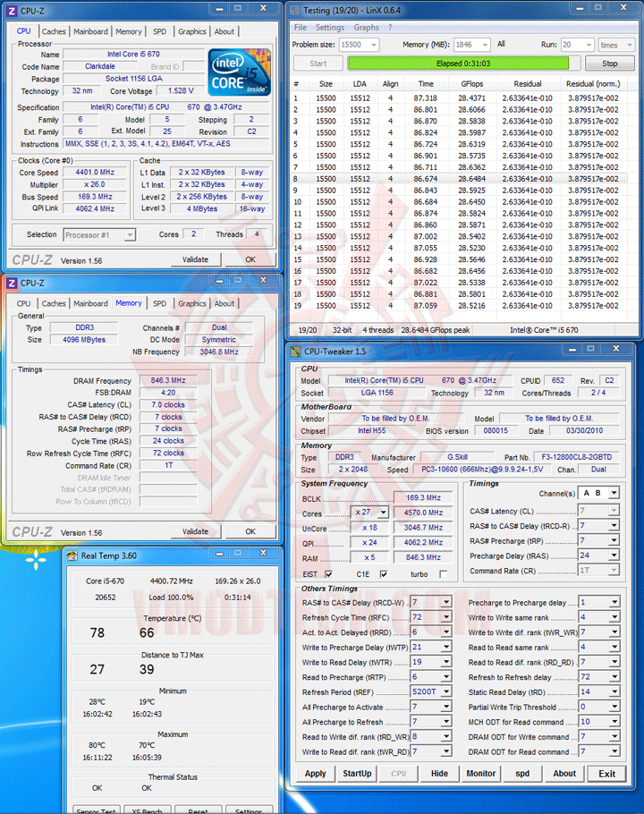Screen dimensions: 644x814
Task: Open the Cores multiplier x27 dropdown
Action: [x=383, y=513]
